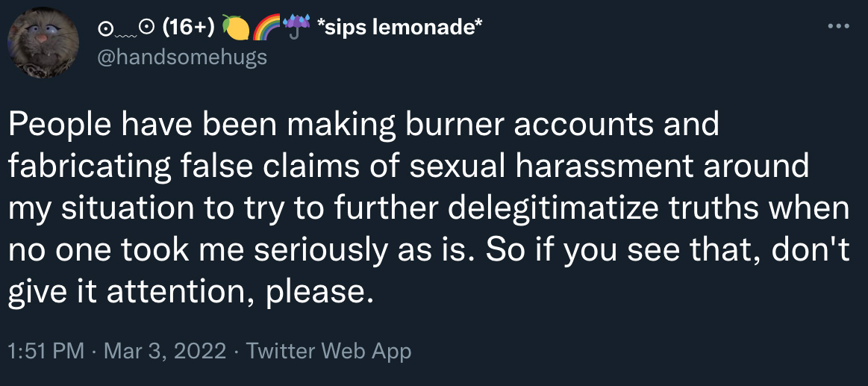The width and height of the screenshot is (868, 386).
Task: Click the last line "give it attention, please."
Action: point(187,292)
